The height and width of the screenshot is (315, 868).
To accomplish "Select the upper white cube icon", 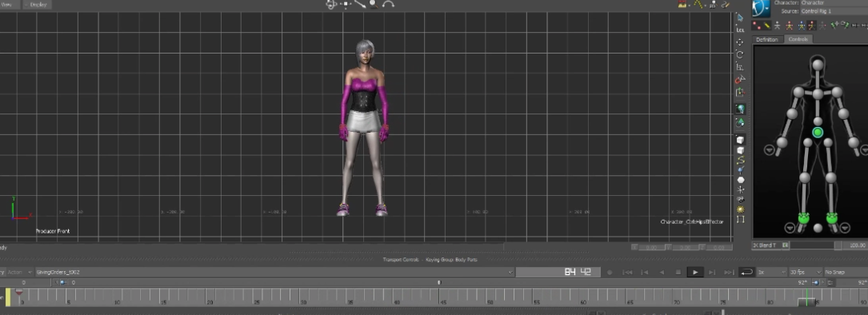I will [x=740, y=139].
